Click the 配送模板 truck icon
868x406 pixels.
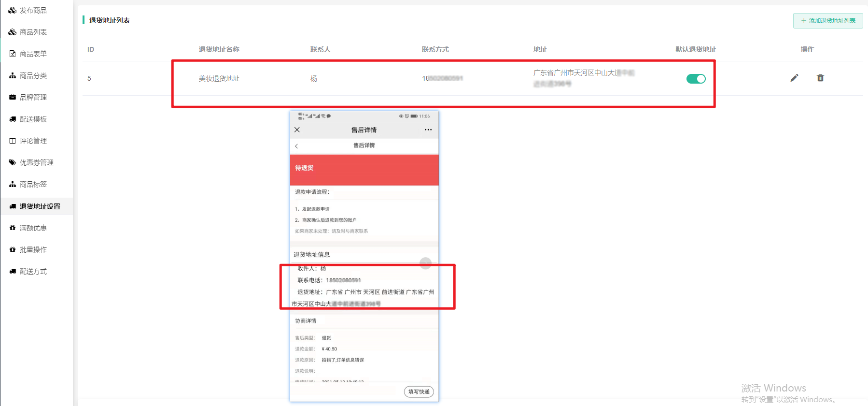pos(13,119)
